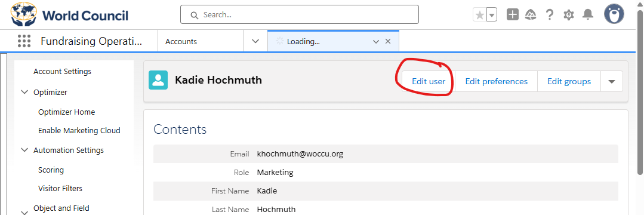Click the search magnifier icon
This screenshot has height=215, width=644.
pyautogui.click(x=194, y=15)
